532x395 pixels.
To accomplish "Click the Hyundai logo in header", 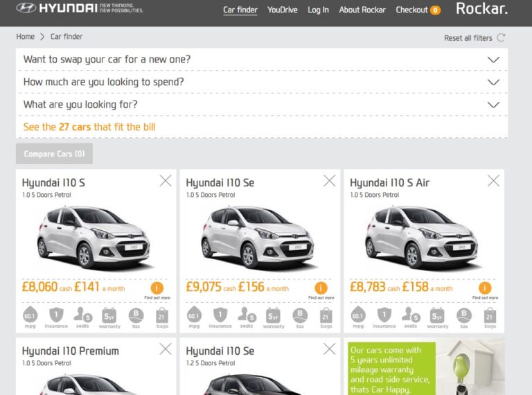I will point(80,8).
